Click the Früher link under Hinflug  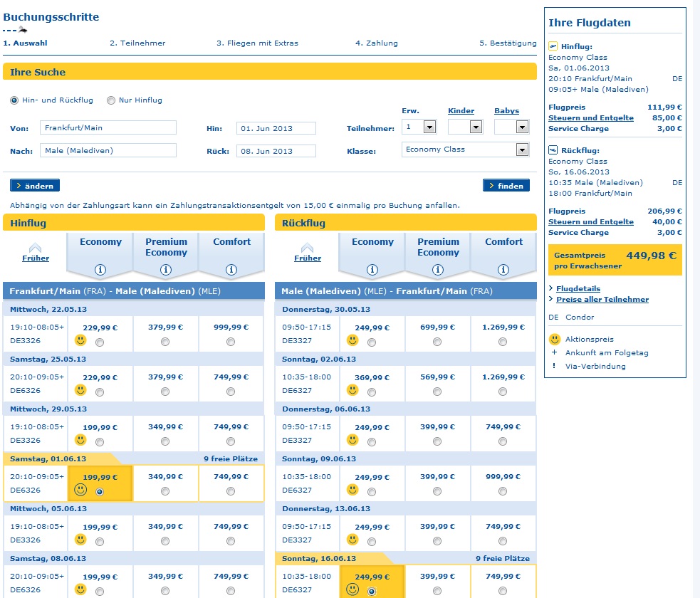tap(36, 258)
